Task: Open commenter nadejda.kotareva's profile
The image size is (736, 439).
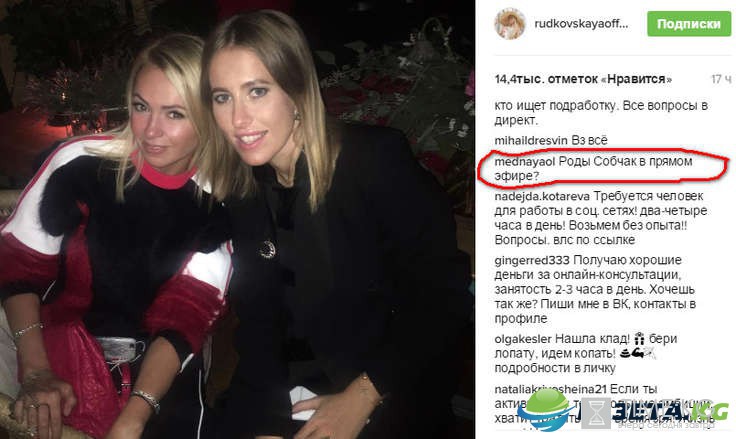Action: click(542, 196)
